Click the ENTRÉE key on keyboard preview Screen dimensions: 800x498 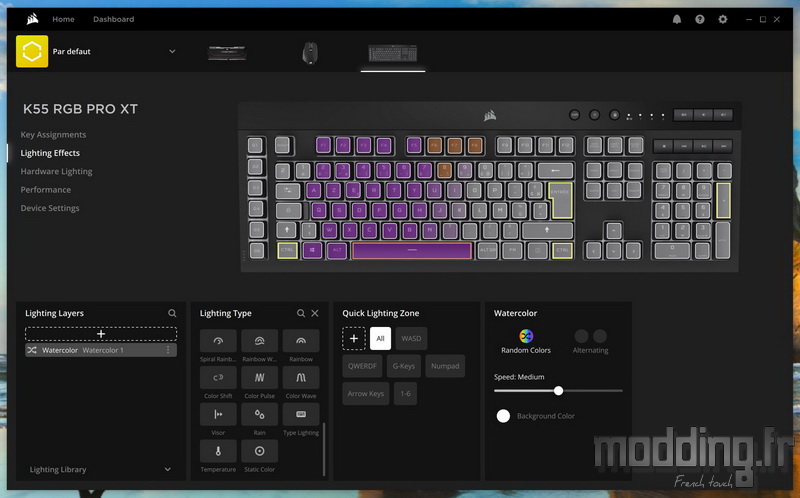click(560, 200)
